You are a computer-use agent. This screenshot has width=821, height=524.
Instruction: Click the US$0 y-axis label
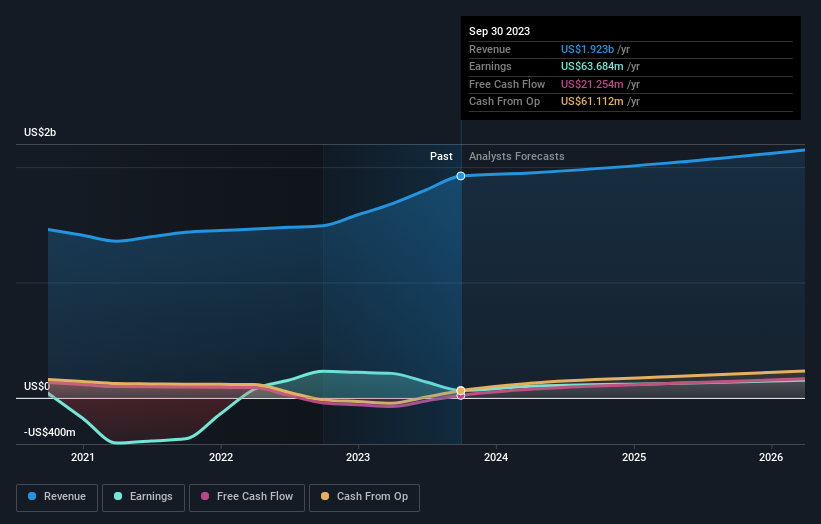37,386
